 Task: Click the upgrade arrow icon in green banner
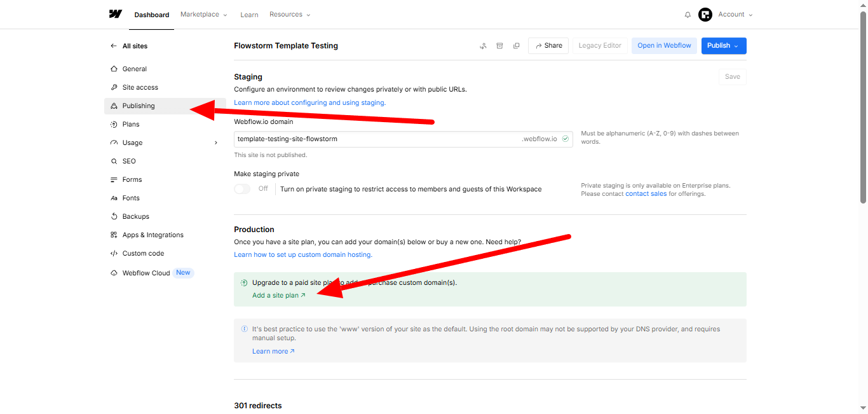point(244,283)
